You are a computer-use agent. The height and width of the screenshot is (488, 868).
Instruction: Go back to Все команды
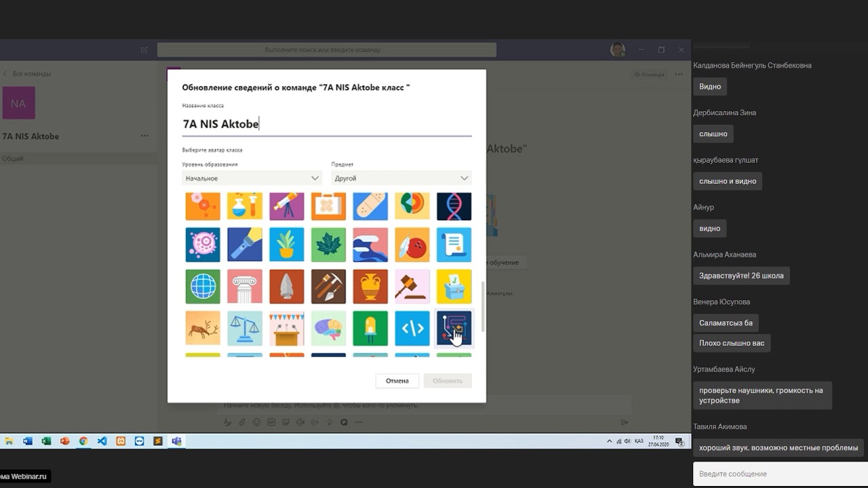tap(27, 73)
